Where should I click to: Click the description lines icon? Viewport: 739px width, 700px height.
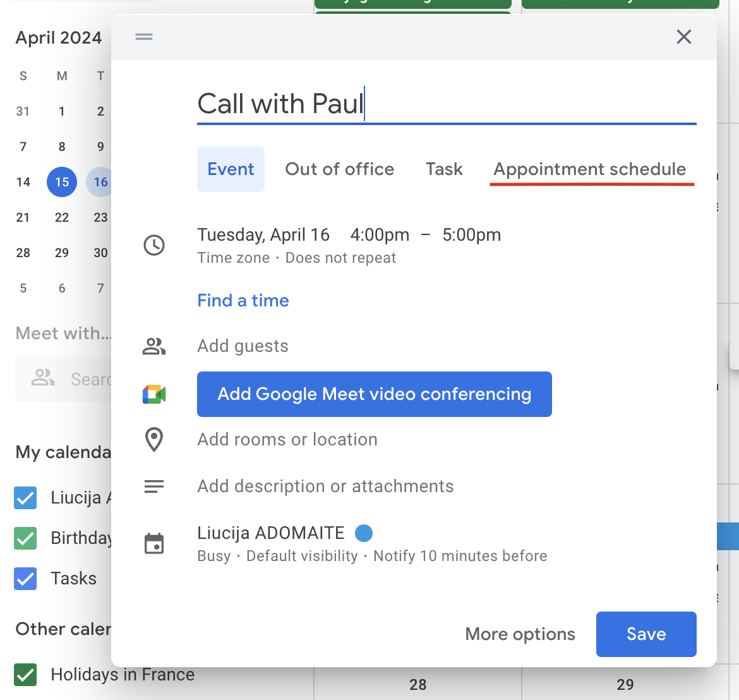154,486
